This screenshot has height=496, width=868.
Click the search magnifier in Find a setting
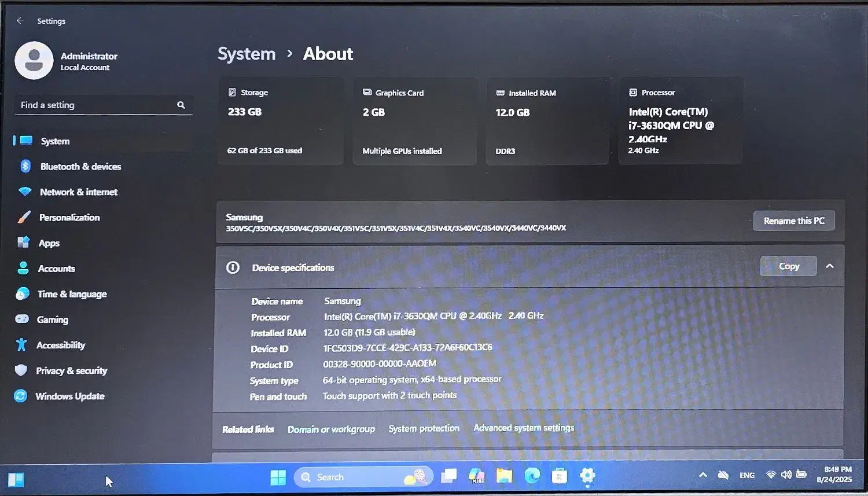[181, 105]
